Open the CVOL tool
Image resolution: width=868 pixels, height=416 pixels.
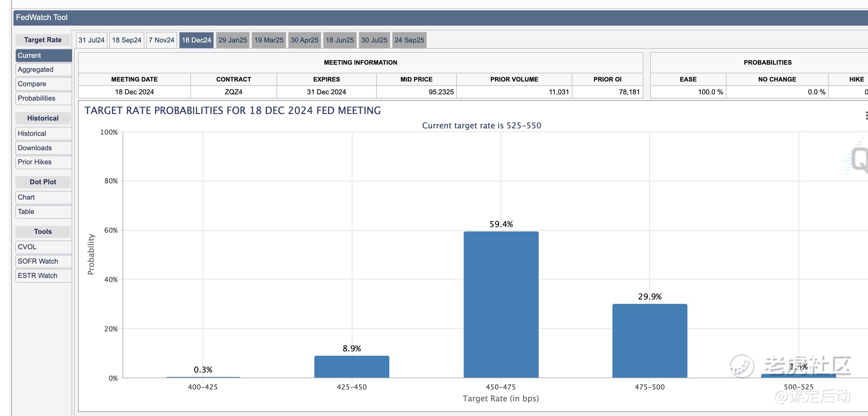coord(44,247)
